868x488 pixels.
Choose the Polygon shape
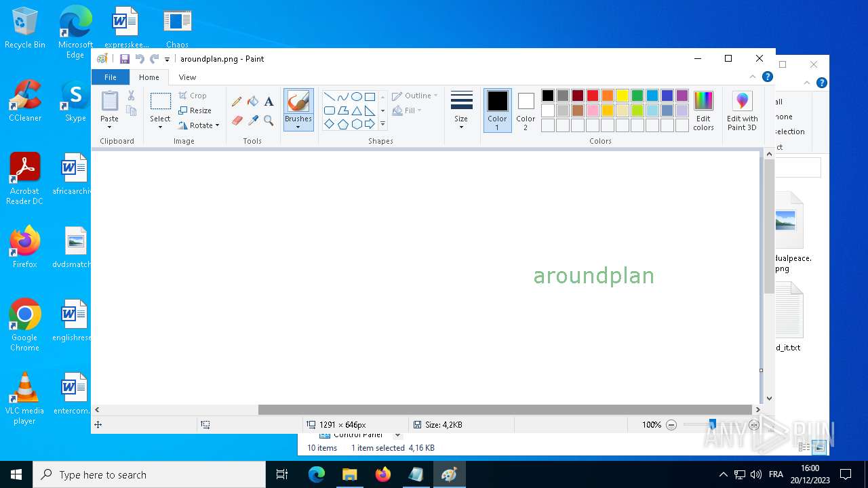pos(343,110)
